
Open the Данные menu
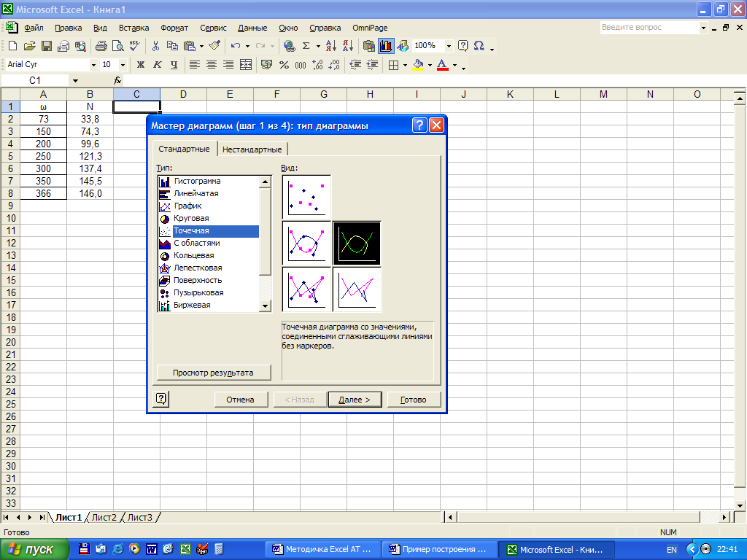coord(252,28)
